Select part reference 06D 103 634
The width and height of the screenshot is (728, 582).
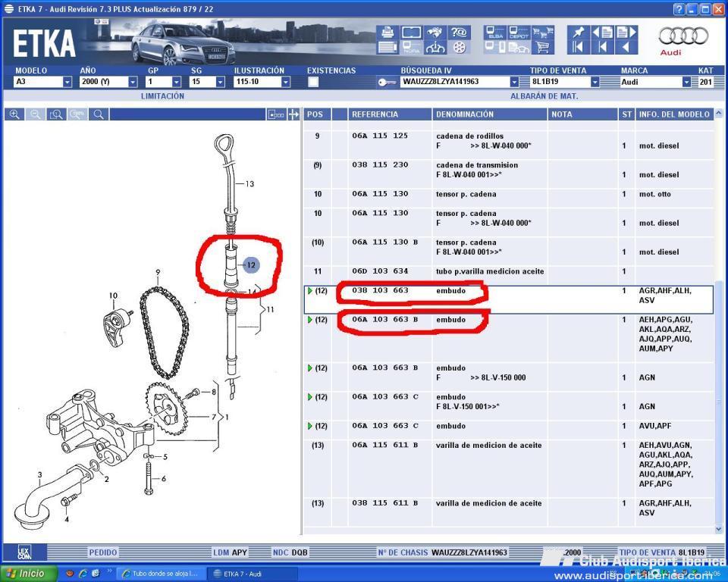[380, 271]
